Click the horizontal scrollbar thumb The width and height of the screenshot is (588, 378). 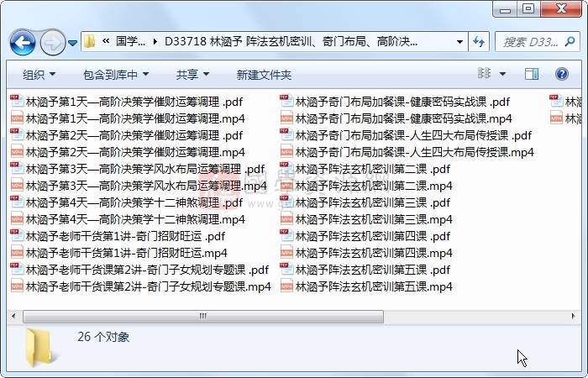point(203,316)
